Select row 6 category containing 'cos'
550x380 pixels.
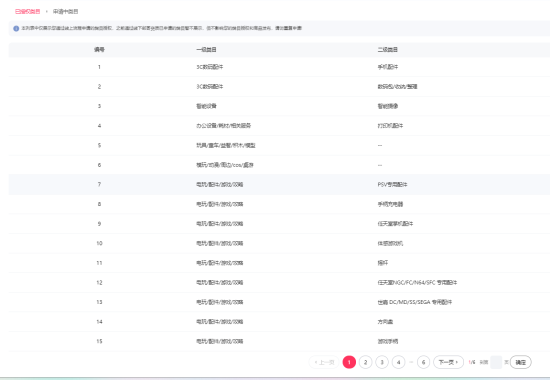pyautogui.click(x=225, y=165)
